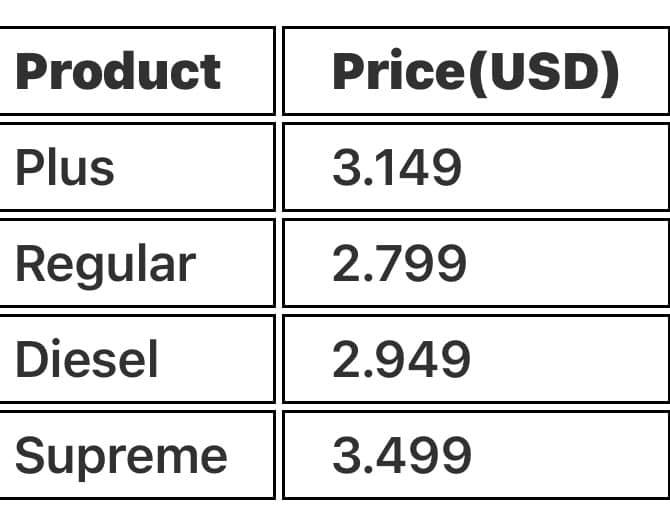The height and width of the screenshot is (525, 670).
Task: Click the 3.499 price cell
Action: 401,455
